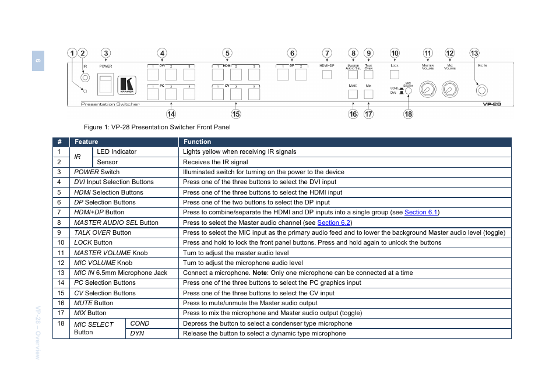Click the 'MIC IN 6.5mm Microphone Jack' cell
This screenshot has width=556, height=392.
click(124, 273)
